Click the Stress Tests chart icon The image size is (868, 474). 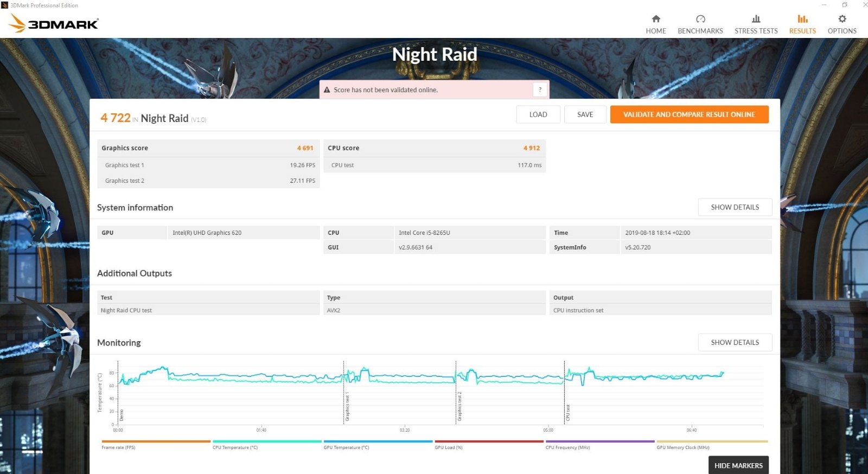(x=756, y=18)
